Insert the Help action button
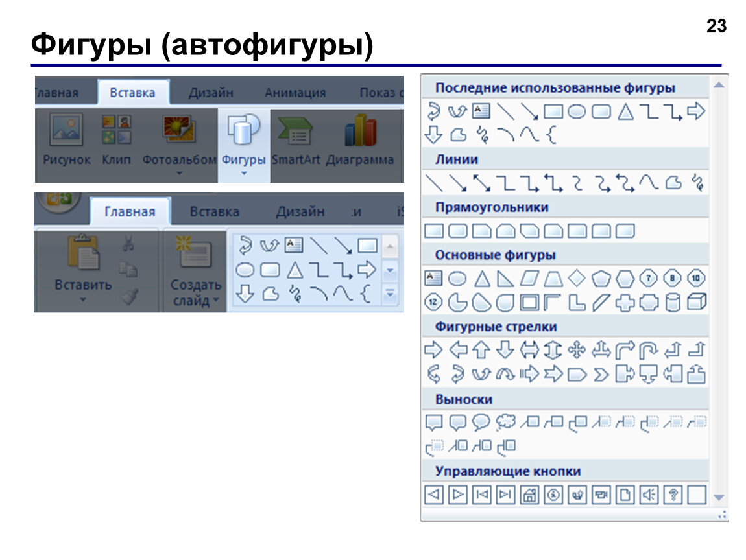Viewport: 746px width, 560px height. 673,495
